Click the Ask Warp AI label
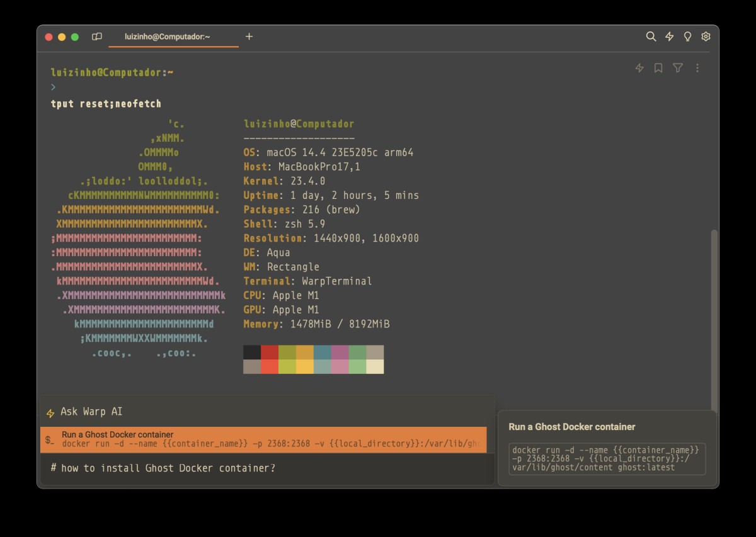 pyautogui.click(x=91, y=412)
